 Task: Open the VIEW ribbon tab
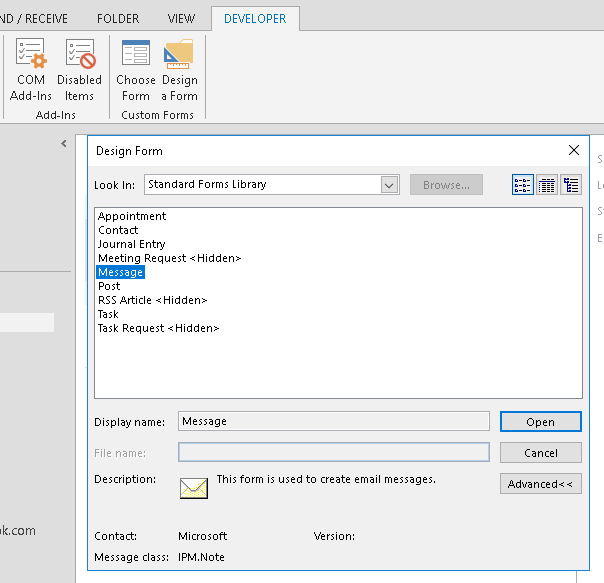click(181, 19)
